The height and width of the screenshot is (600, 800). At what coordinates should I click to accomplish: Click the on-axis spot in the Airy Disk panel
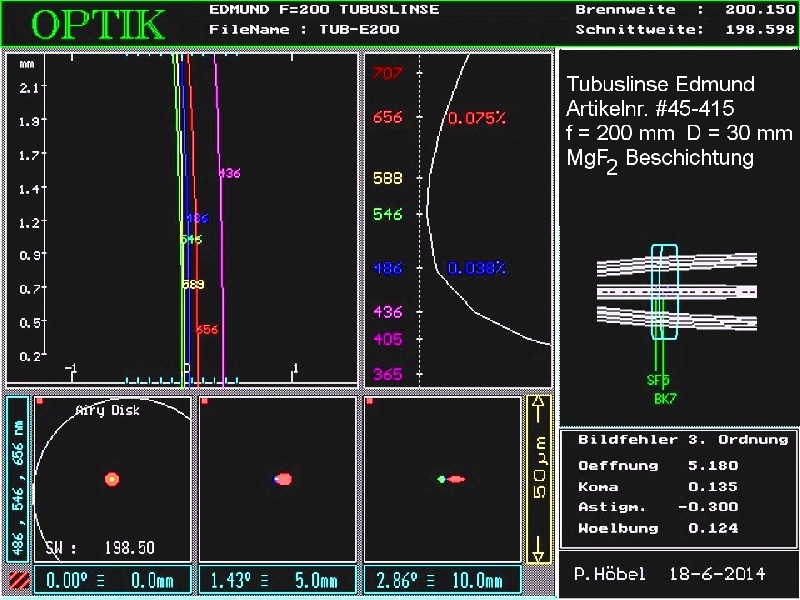pos(112,479)
